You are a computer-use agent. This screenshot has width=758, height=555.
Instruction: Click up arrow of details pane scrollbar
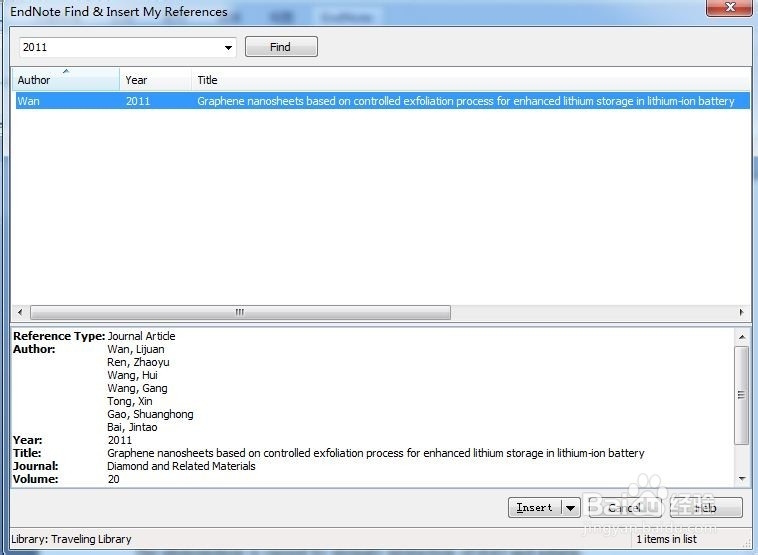point(742,336)
